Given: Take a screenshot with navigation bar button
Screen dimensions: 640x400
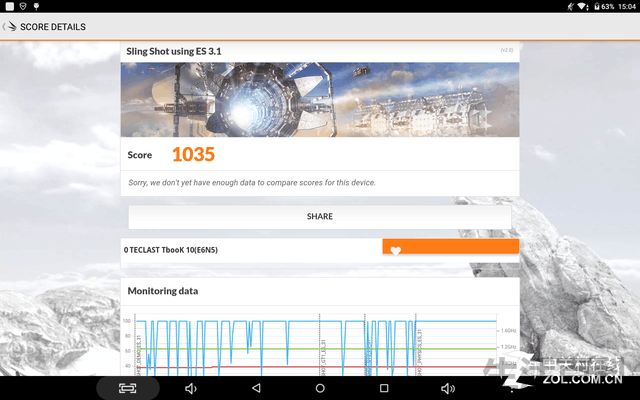Looking at the screenshot, I should [x=128, y=388].
